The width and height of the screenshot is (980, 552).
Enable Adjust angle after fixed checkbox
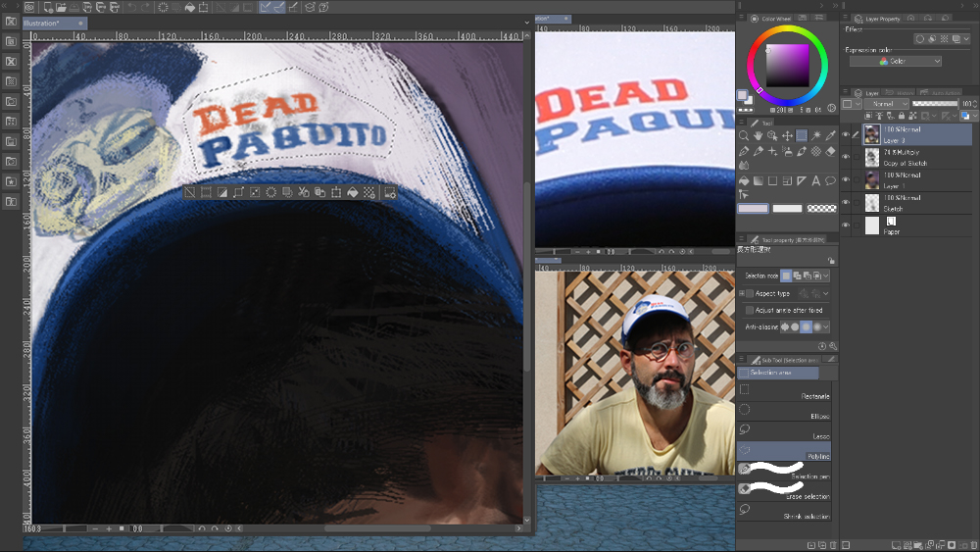coord(750,310)
